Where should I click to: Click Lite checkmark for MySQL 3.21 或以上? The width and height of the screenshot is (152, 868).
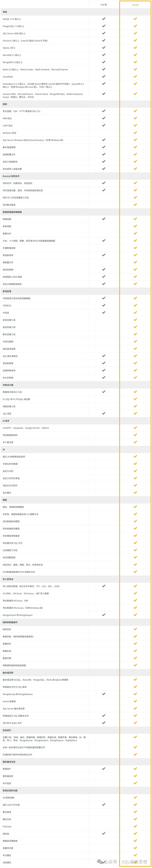[x=104, y=19]
